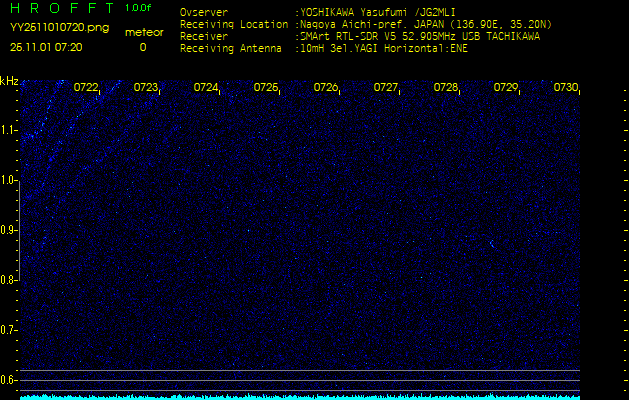
Task: Click the Receiving Antenna info line
Action: coord(322,47)
